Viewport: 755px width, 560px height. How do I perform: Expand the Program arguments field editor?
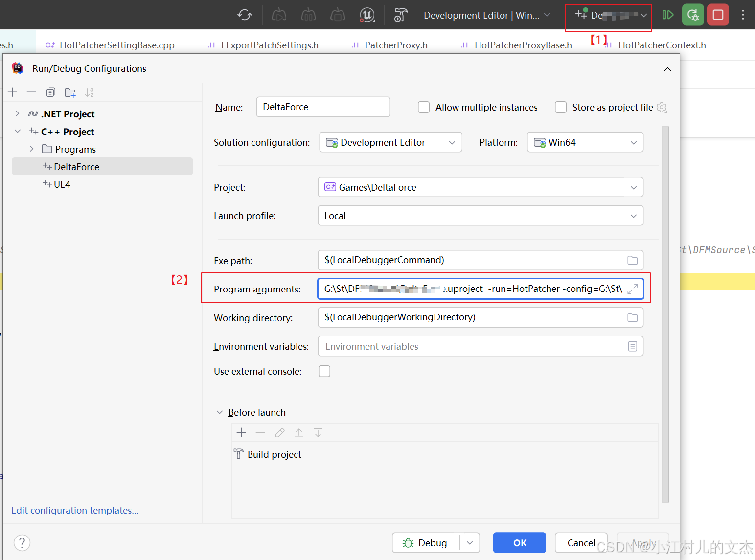(632, 289)
